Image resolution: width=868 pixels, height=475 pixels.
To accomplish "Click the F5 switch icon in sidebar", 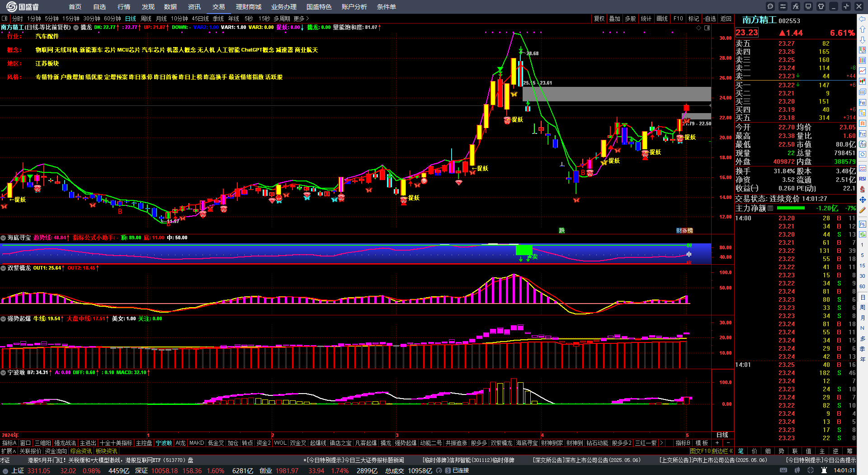I will click(863, 224).
